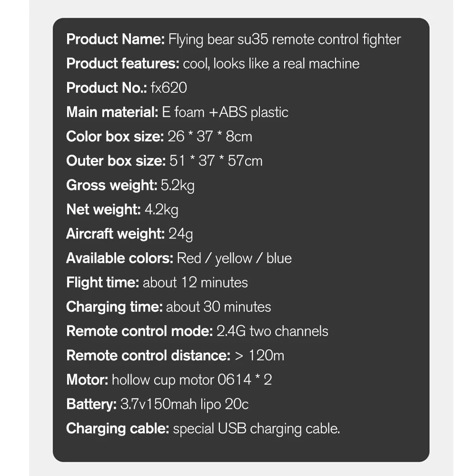Image resolution: width=476 pixels, height=476 pixels.
Task: Select the "Product features:" label
Action: pos(123,63)
